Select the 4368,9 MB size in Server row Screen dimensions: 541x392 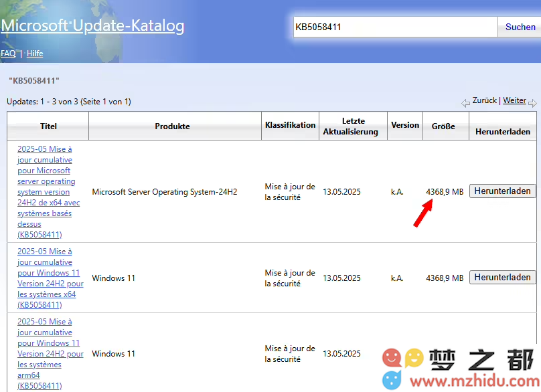[445, 192]
